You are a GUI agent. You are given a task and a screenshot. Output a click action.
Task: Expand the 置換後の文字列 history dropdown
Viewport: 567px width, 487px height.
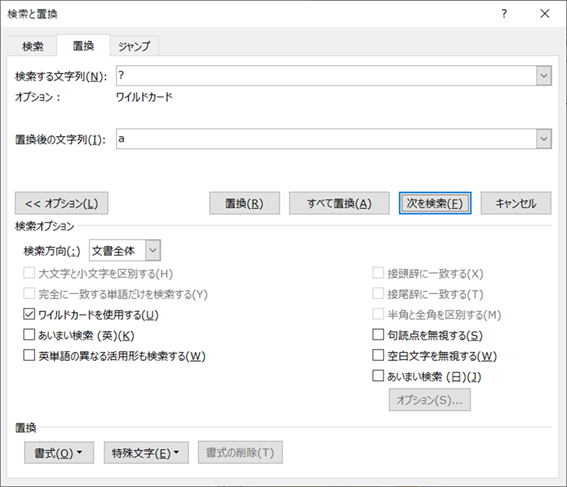click(x=544, y=139)
